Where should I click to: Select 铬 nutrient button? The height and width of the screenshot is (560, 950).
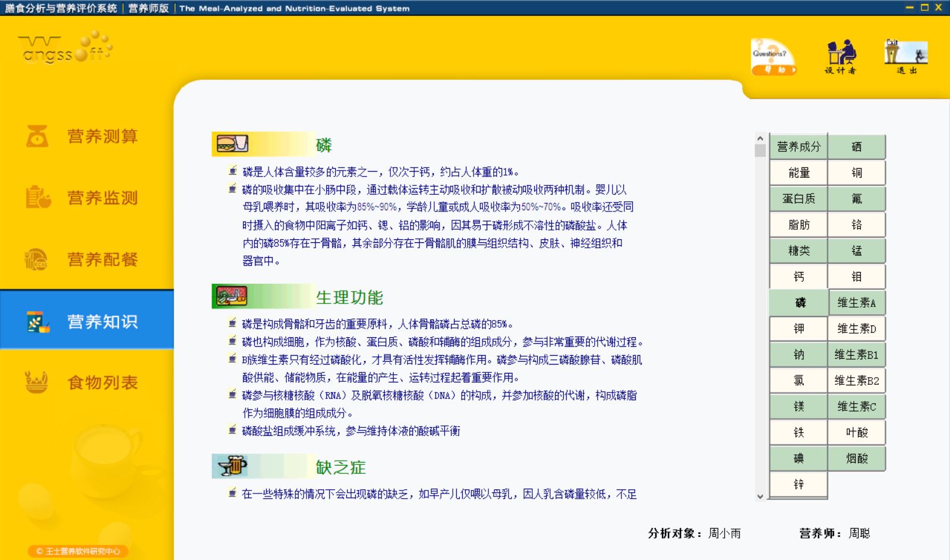click(x=857, y=225)
